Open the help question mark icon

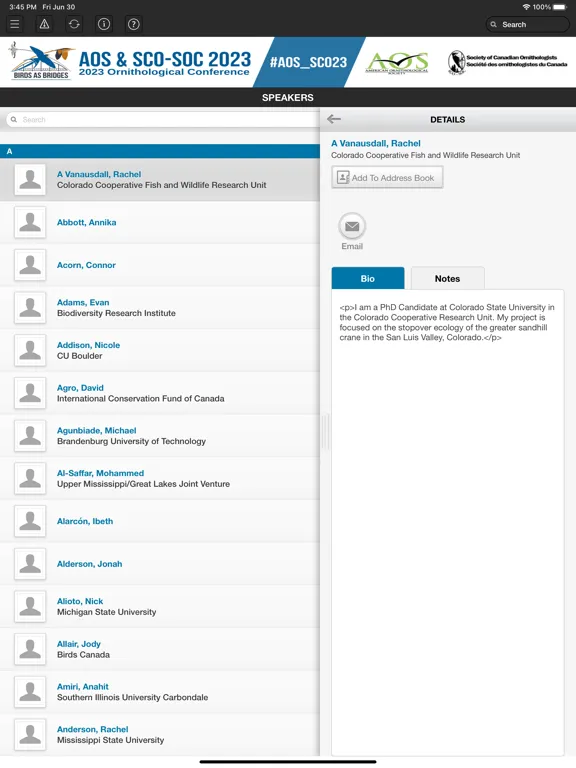[134, 24]
